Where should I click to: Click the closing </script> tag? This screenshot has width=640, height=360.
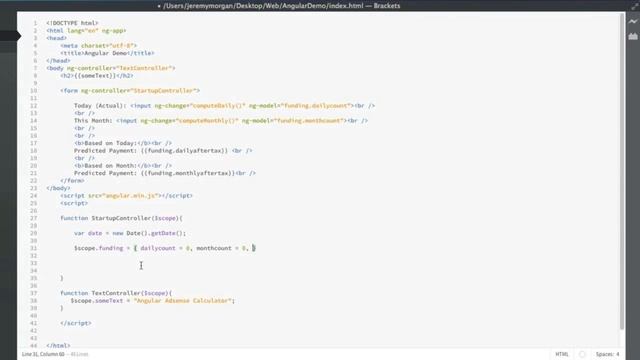point(76,323)
